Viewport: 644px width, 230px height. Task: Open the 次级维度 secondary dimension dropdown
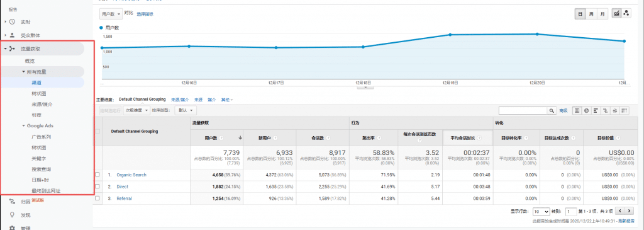pyautogui.click(x=136, y=110)
